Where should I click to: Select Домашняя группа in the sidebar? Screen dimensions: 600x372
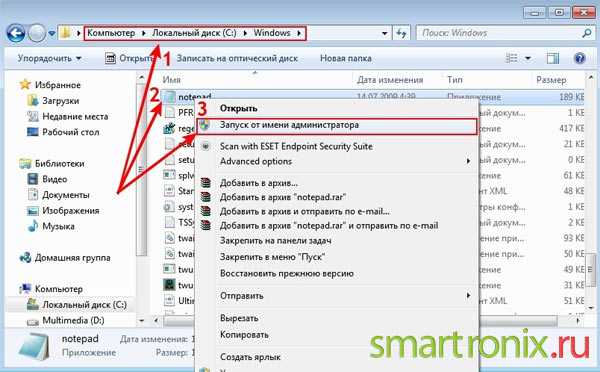pos(72,258)
